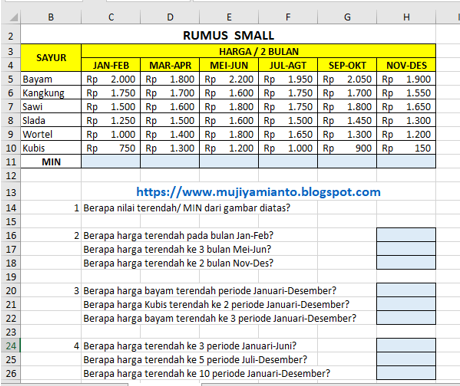Click the JAN-FEB column heading
This screenshot has width=460, height=386.
pos(111,65)
